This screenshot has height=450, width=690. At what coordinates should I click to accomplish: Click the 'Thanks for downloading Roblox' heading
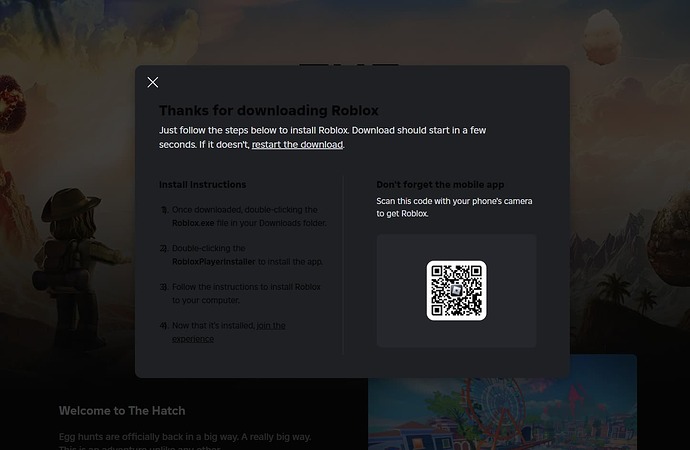tap(269, 110)
